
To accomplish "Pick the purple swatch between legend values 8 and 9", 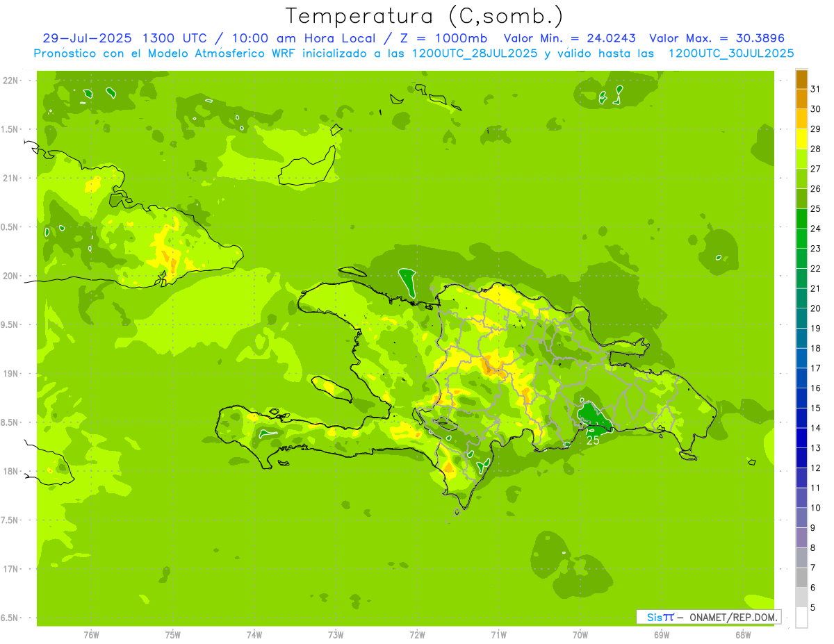I will coord(801,537).
